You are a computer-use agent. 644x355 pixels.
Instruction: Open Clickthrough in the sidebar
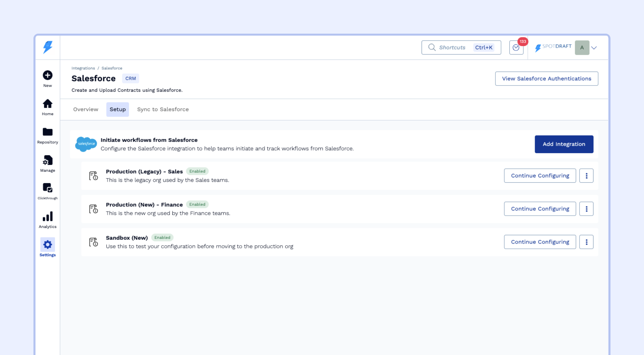(48, 188)
